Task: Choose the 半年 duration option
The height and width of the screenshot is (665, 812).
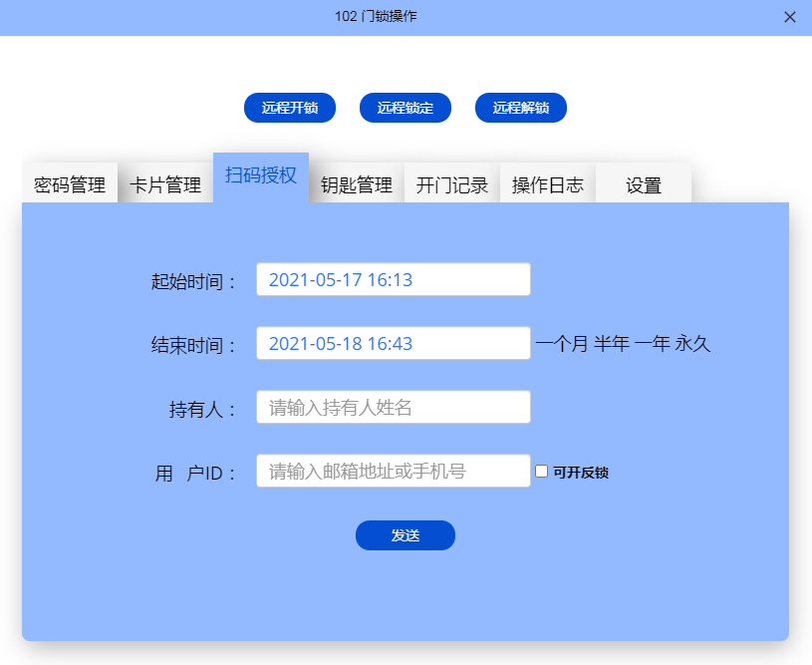Action: tap(612, 344)
